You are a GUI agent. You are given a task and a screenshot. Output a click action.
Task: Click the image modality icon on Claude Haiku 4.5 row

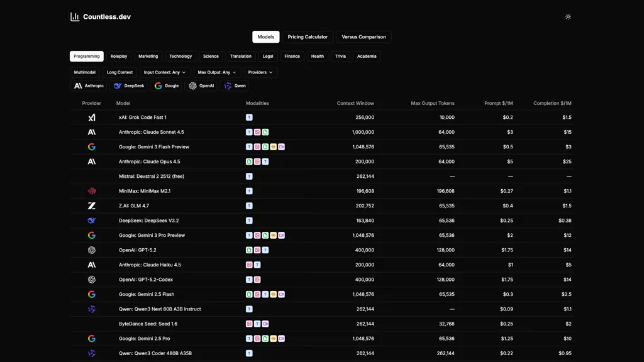coord(249,265)
